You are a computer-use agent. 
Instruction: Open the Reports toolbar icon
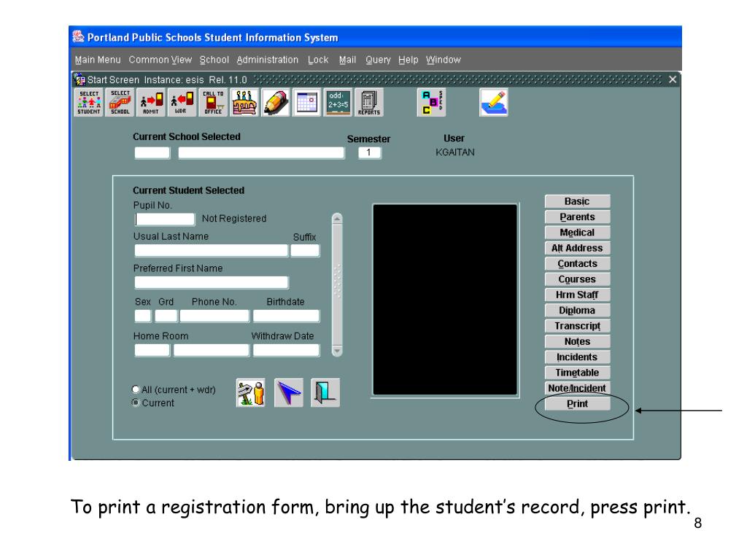[368, 102]
